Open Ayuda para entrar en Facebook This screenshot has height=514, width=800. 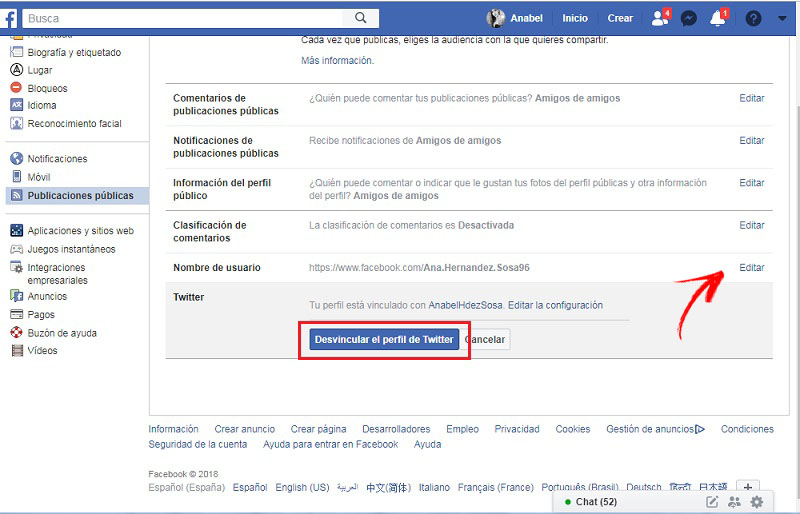331,444
